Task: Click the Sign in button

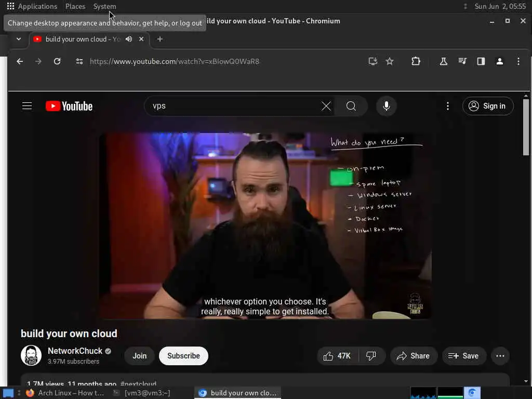Action: 487,106
